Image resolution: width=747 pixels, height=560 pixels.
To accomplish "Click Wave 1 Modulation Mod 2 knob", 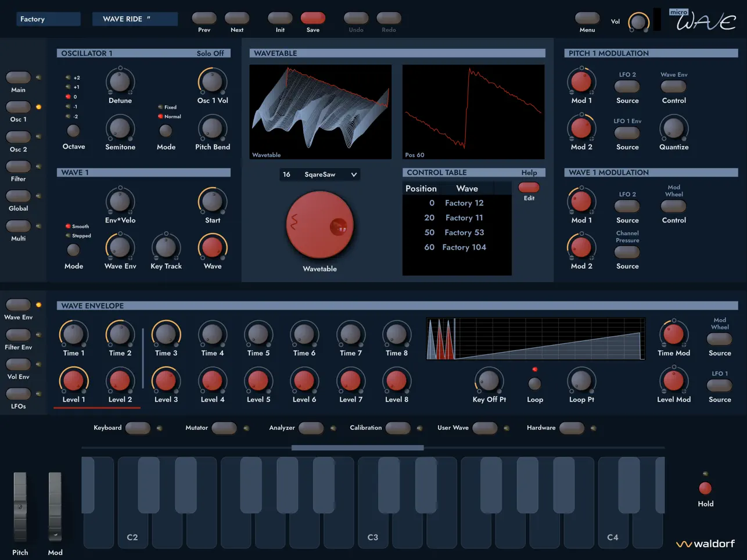I will click(581, 247).
